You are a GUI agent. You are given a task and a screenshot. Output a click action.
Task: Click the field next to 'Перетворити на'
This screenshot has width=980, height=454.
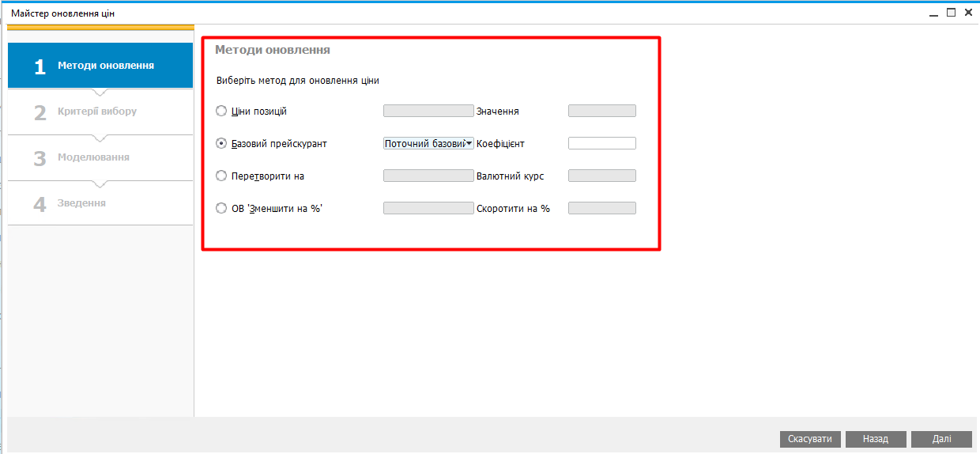pos(428,176)
